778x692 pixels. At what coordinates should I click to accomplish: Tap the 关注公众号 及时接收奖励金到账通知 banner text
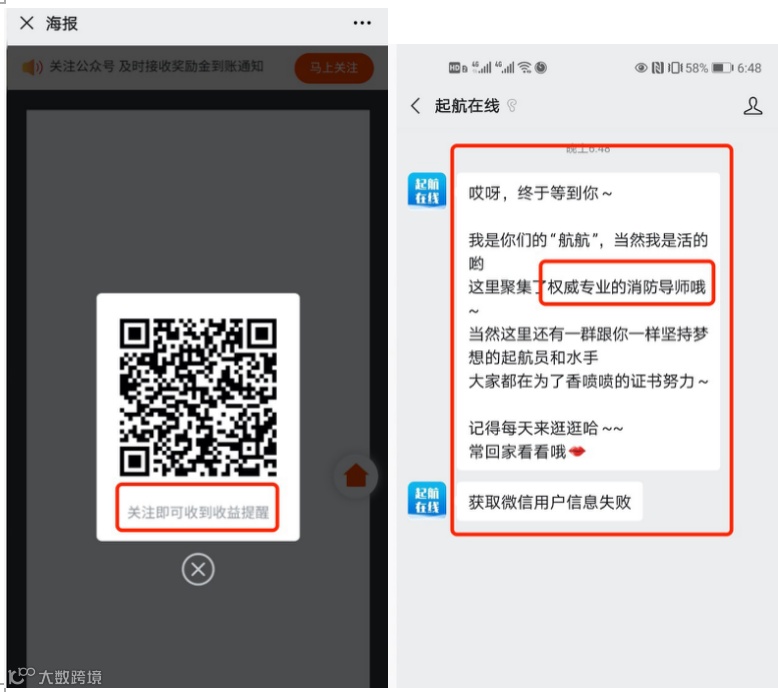[156, 66]
